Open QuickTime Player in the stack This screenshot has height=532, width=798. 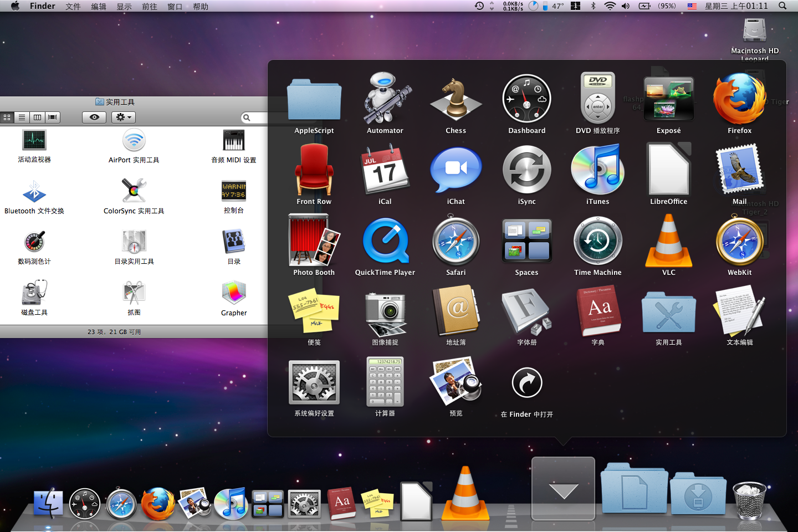point(385,241)
